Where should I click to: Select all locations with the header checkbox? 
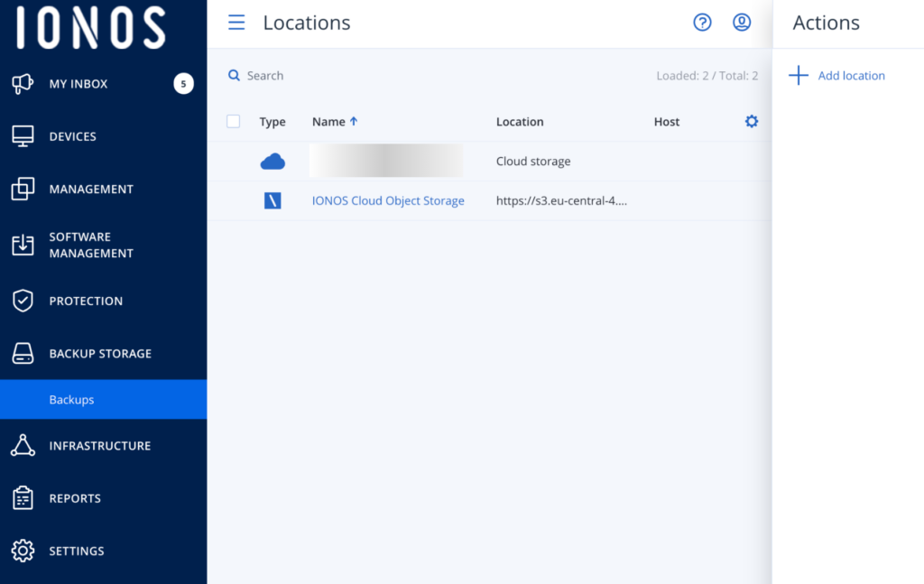click(233, 120)
